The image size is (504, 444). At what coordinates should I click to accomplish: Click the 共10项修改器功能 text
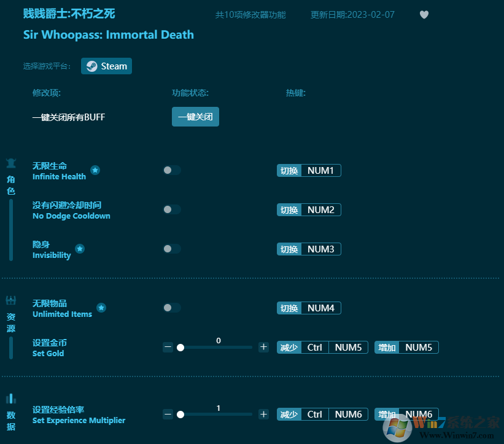(250, 15)
